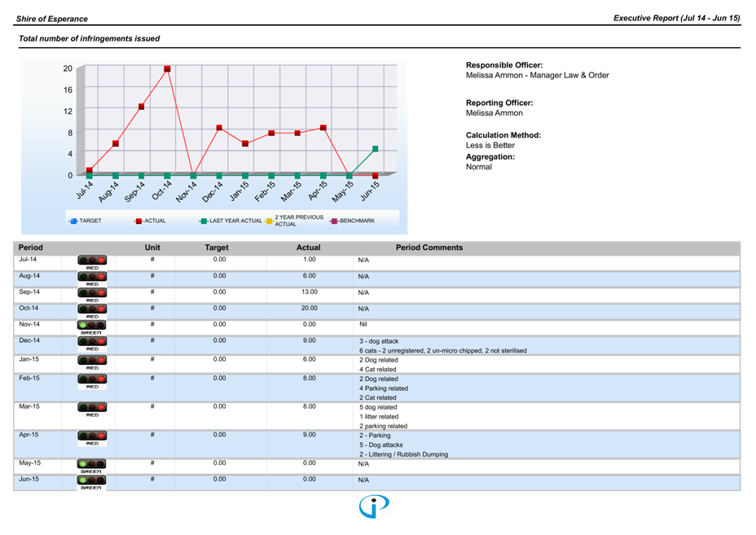The height and width of the screenshot is (535, 756).
Task: Click the 'Nov-14' label on chart axis
Action: [187, 191]
